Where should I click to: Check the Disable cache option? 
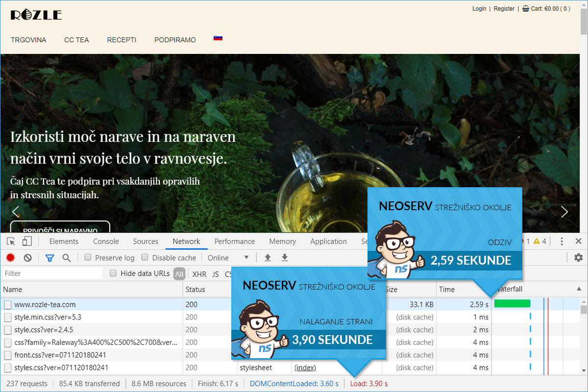coord(145,257)
